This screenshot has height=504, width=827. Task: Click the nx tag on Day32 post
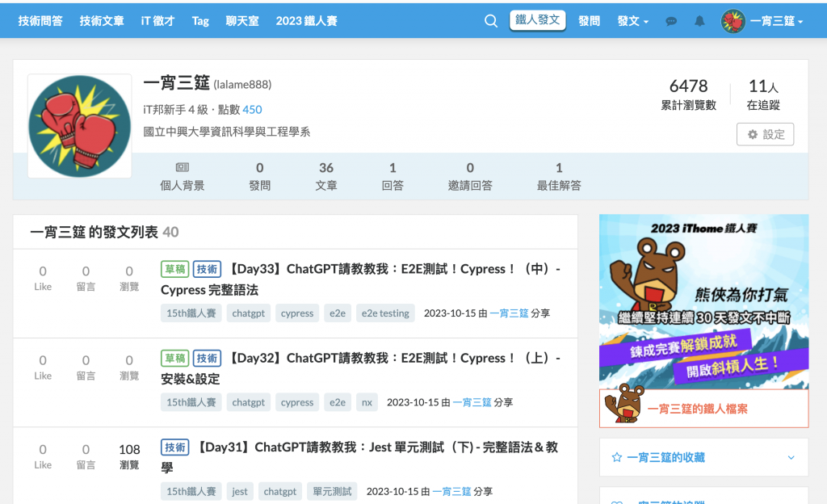point(367,402)
